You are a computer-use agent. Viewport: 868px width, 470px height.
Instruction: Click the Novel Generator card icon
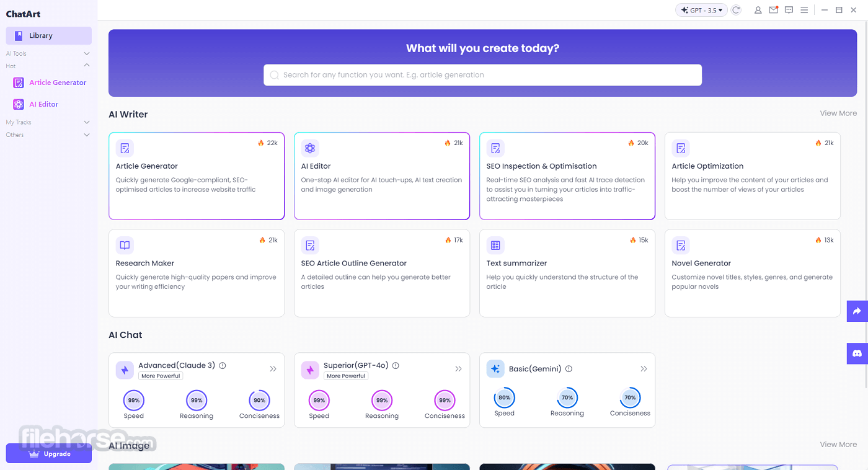(x=681, y=246)
